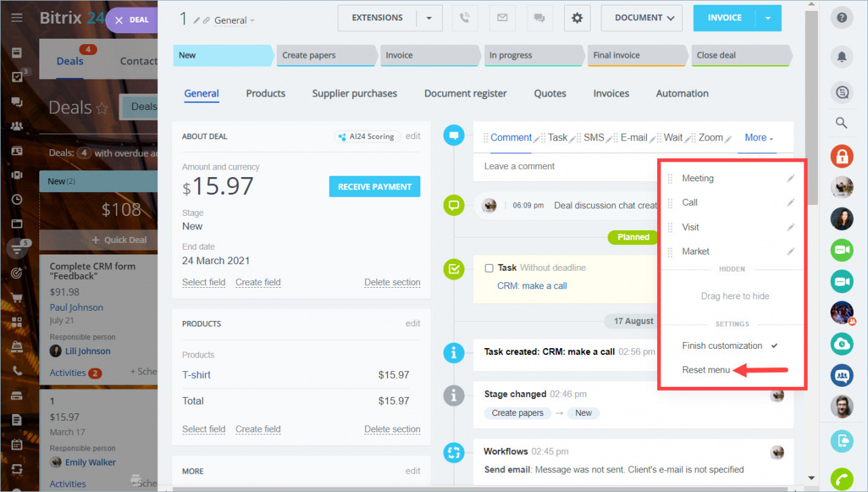
Task: Click the drag handle beside Market
Action: pos(670,252)
